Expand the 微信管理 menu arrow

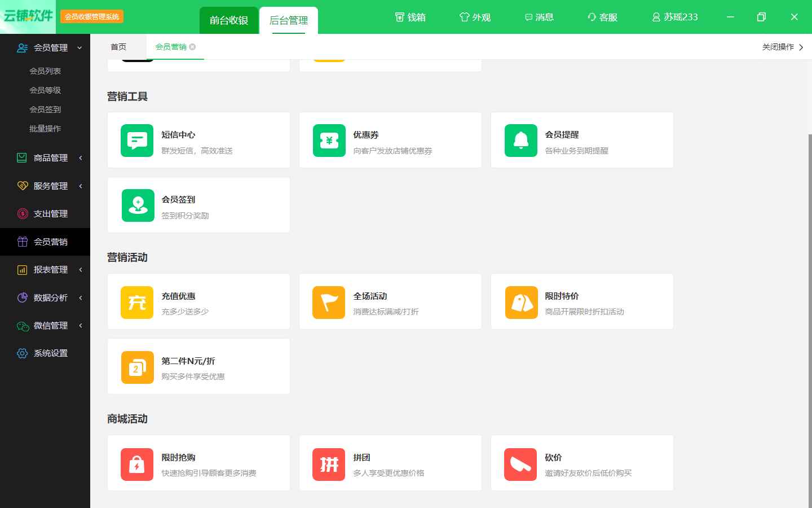[x=81, y=326]
